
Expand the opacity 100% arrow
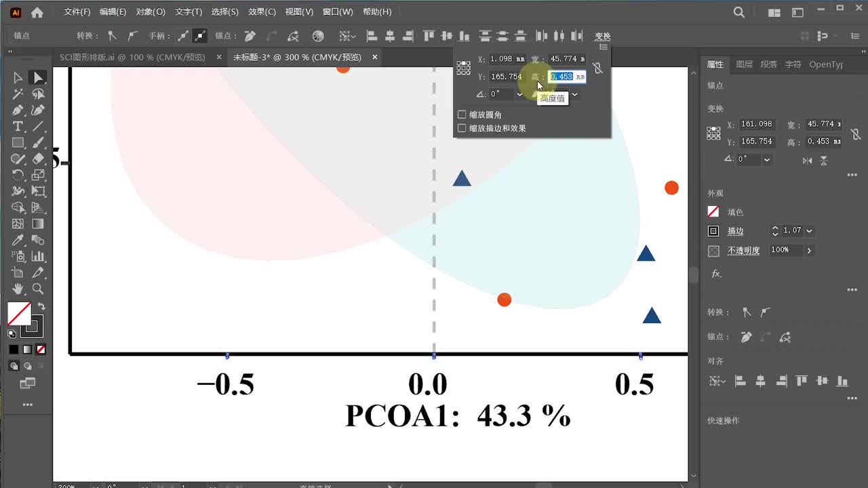(x=809, y=251)
